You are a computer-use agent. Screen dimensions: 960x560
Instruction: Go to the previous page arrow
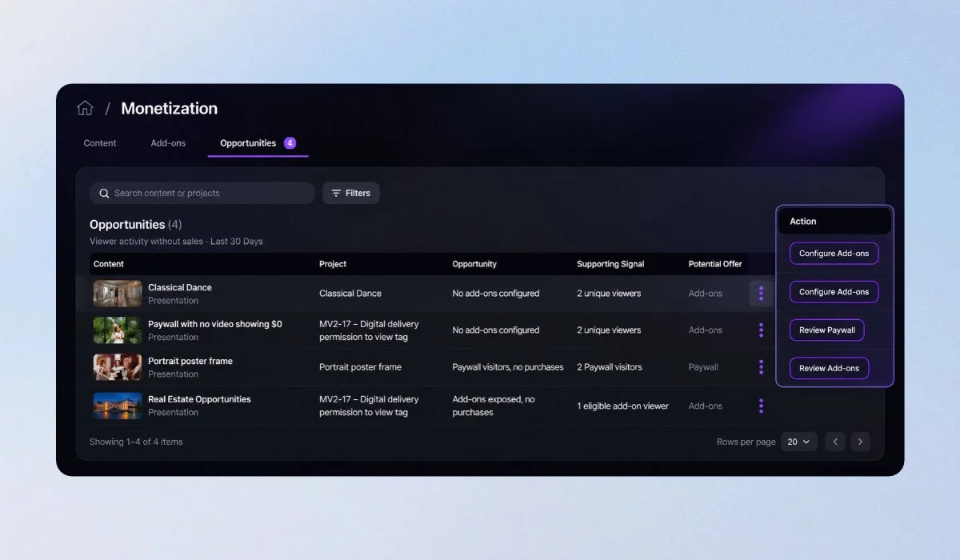coord(835,442)
